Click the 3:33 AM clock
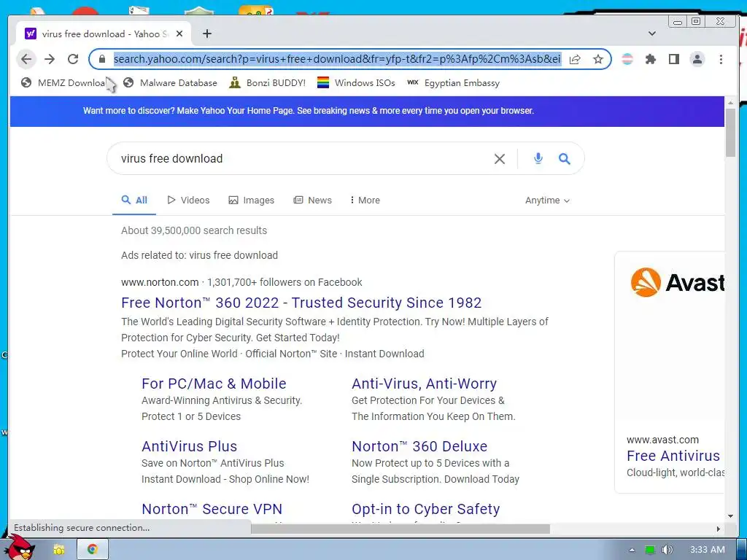 pos(708,550)
